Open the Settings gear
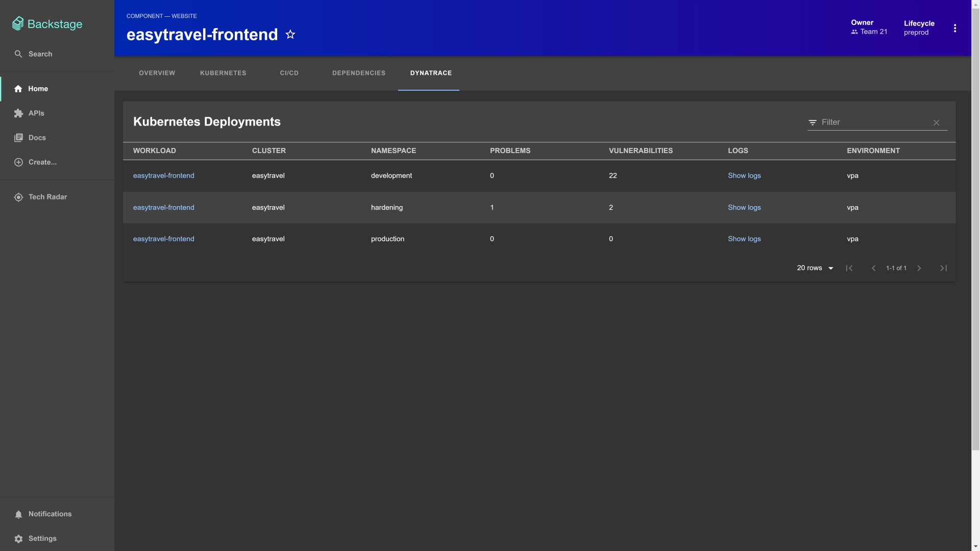The height and width of the screenshot is (551, 980). (18, 539)
